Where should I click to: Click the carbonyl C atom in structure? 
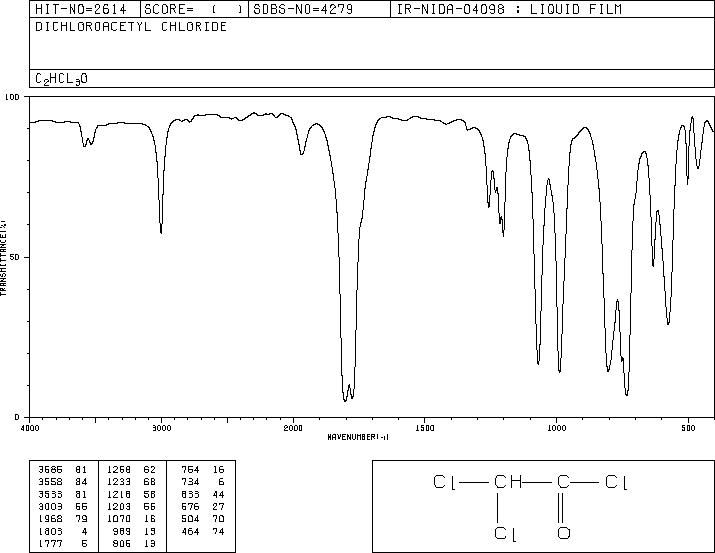coord(563,481)
